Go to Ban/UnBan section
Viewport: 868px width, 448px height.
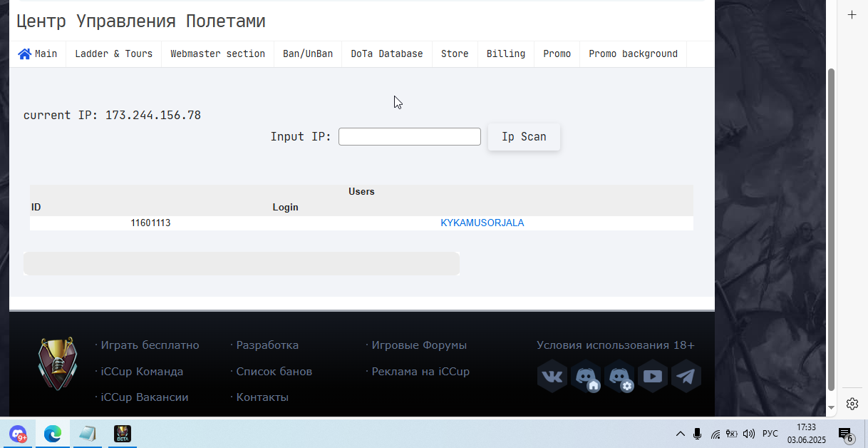[308, 54]
